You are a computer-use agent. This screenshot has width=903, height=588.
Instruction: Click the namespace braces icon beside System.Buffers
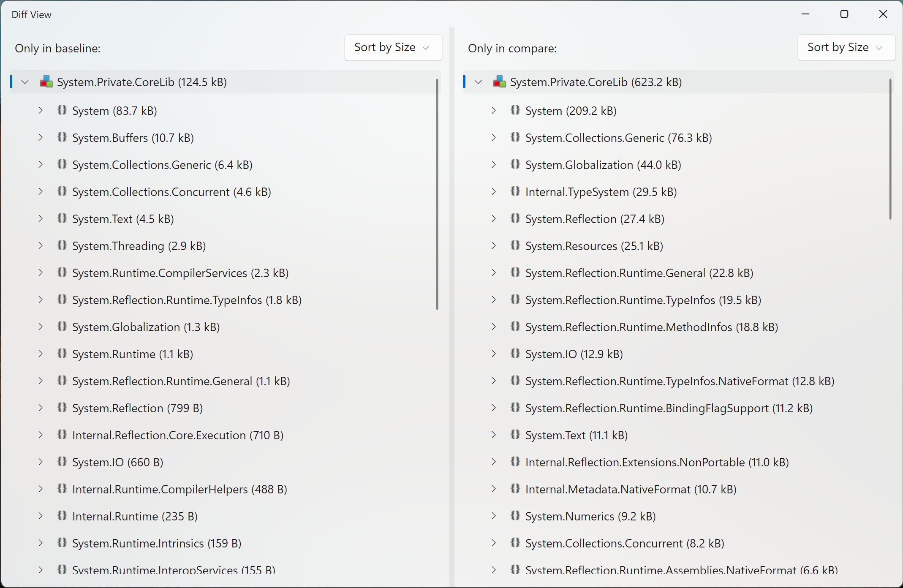coord(62,137)
